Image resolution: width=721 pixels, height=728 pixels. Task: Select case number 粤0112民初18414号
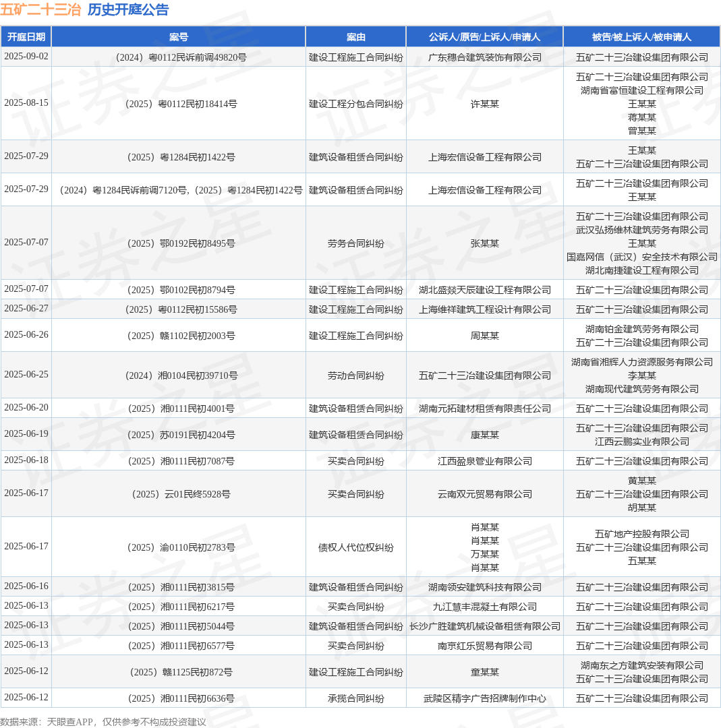pos(181,104)
